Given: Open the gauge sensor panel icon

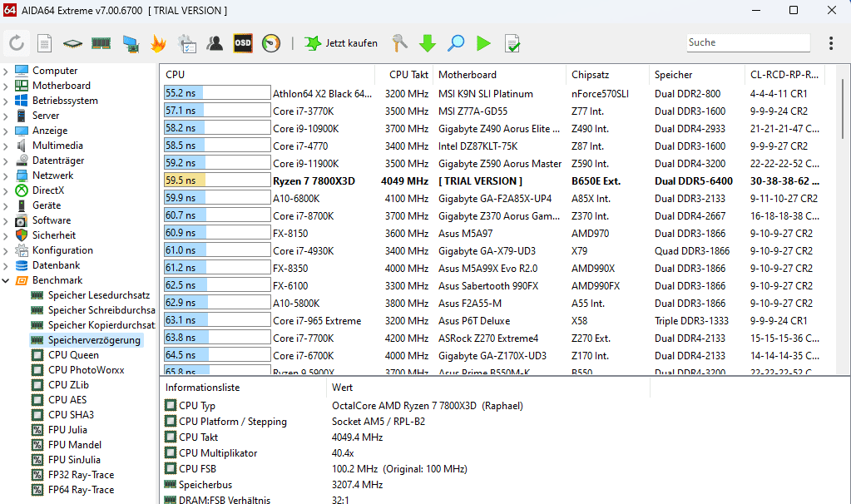Looking at the screenshot, I should click(271, 43).
